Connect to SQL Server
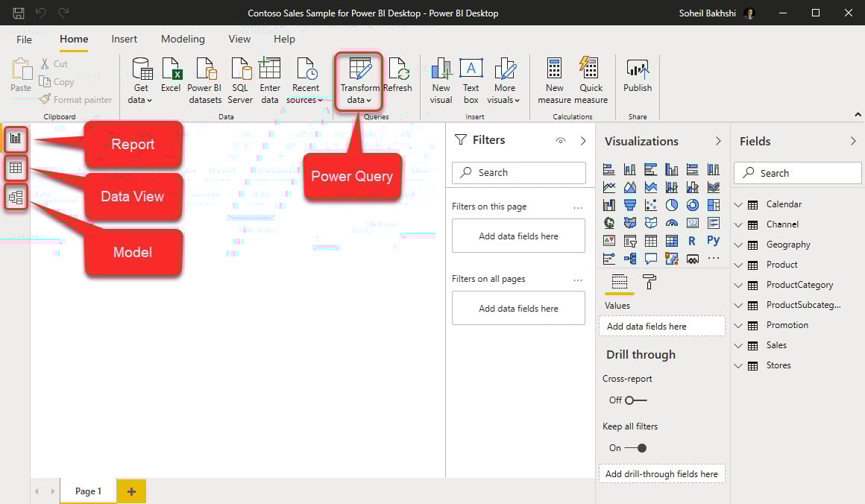Screen dimensions: 865x504 click(240, 81)
